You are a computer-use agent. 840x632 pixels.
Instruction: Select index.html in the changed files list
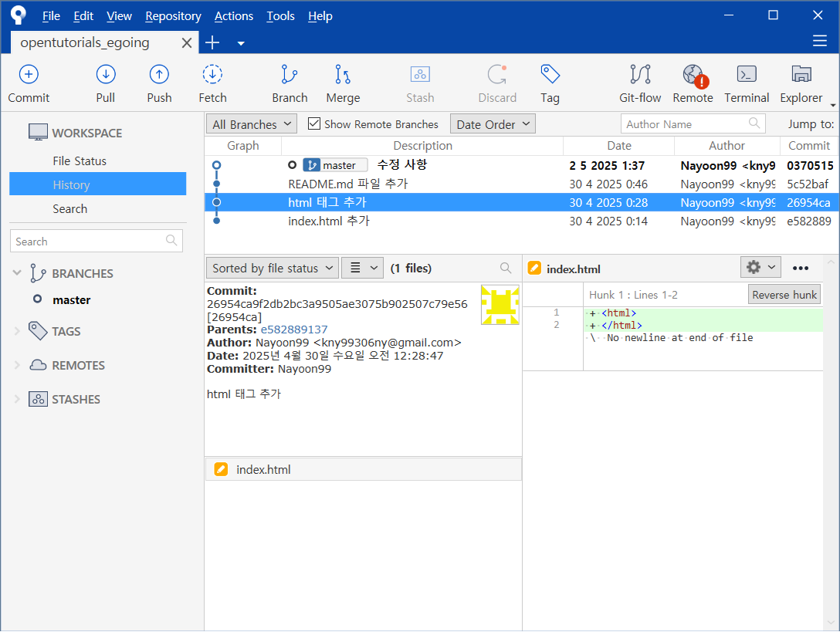coord(363,469)
